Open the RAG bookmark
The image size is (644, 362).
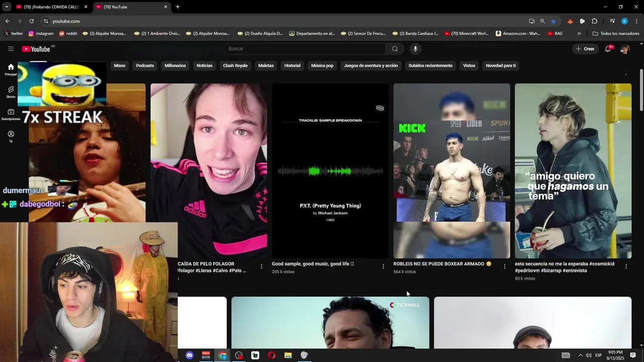tap(555, 34)
